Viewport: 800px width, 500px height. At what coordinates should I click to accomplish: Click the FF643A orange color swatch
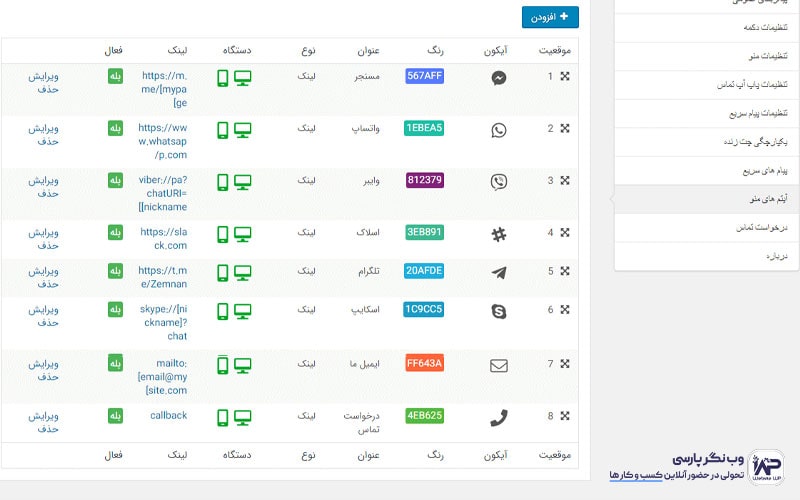tap(424, 363)
